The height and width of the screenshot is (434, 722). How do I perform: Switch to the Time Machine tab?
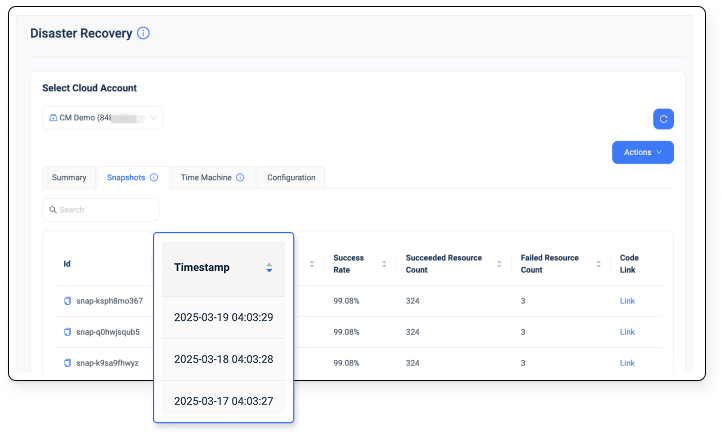(205, 177)
